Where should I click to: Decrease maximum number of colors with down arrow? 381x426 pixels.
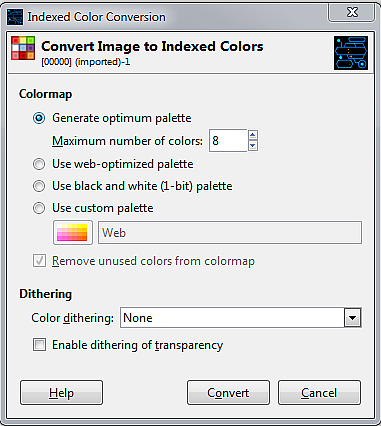[253, 146]
